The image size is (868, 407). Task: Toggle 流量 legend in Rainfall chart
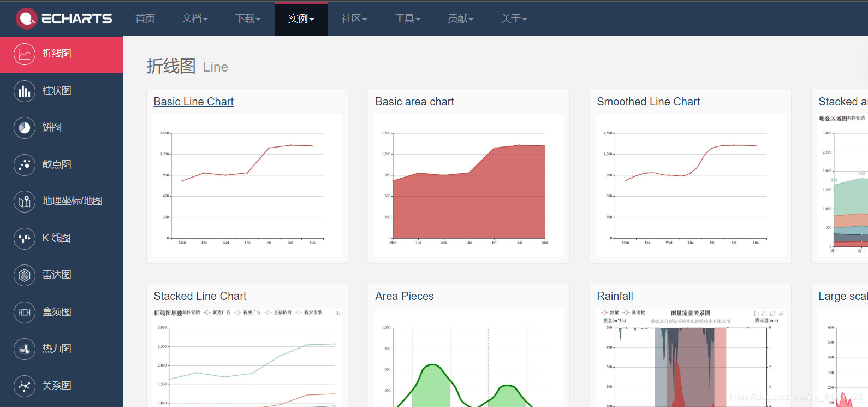pos(610,312)
